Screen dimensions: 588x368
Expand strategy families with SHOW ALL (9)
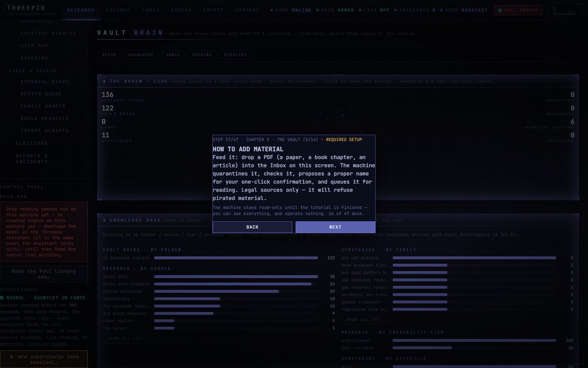[363, 320]
